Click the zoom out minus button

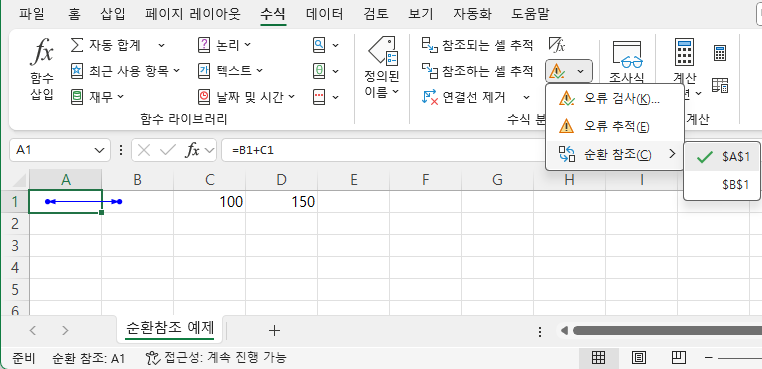point(709,358)
